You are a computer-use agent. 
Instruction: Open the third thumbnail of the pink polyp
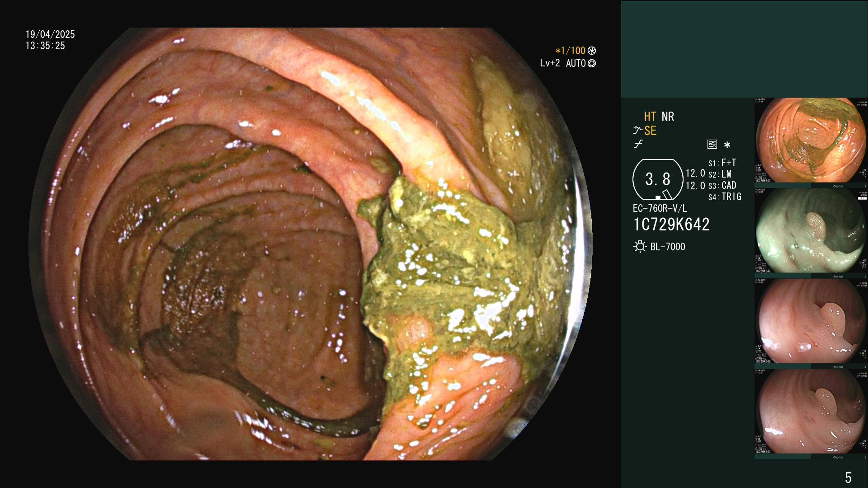point(811,321)
